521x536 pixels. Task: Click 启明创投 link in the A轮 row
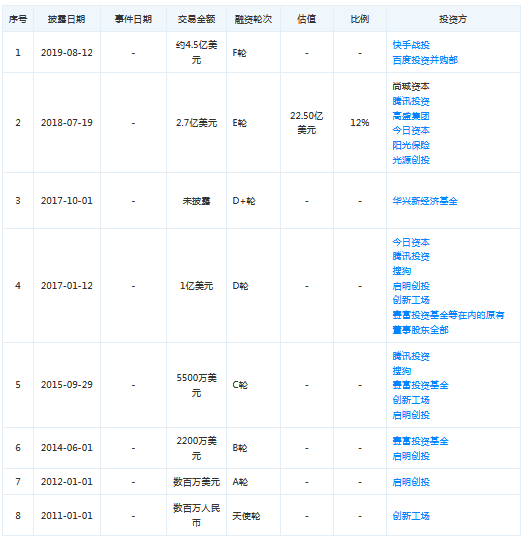click(411, 482)
